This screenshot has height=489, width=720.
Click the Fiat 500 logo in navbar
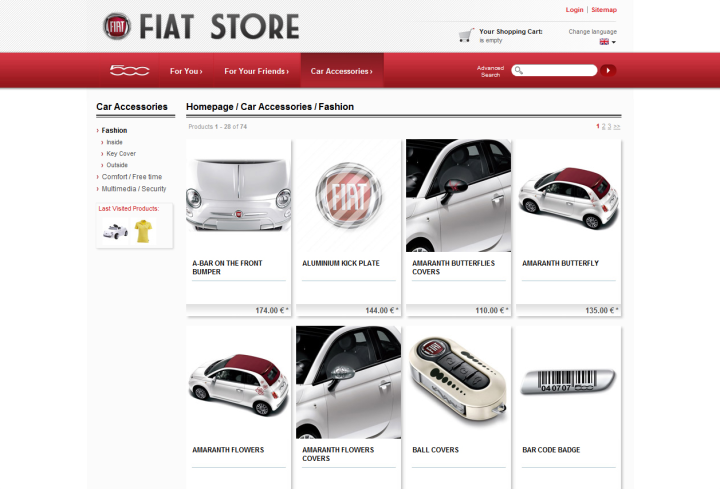click(129, 71)
